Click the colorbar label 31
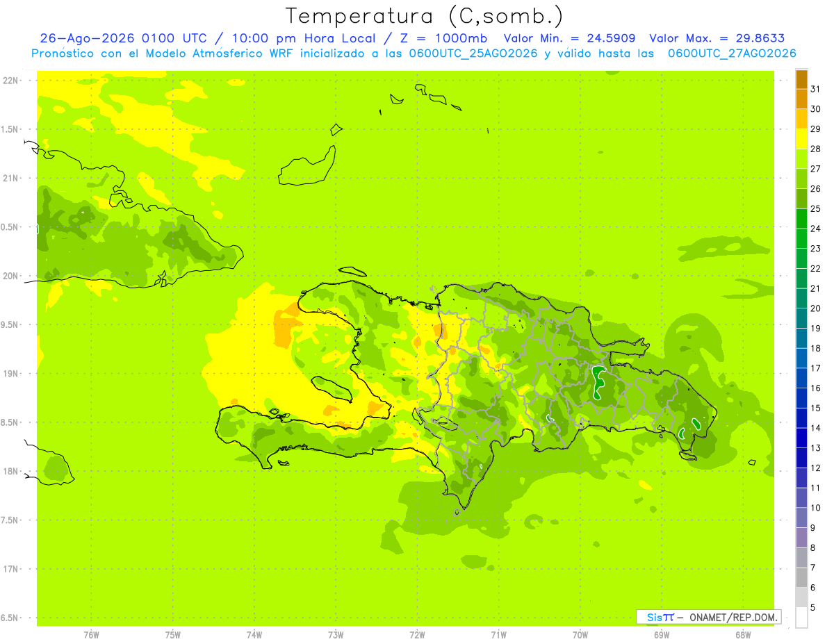Viewport: 834px width, 644px height. coord(815,89)
